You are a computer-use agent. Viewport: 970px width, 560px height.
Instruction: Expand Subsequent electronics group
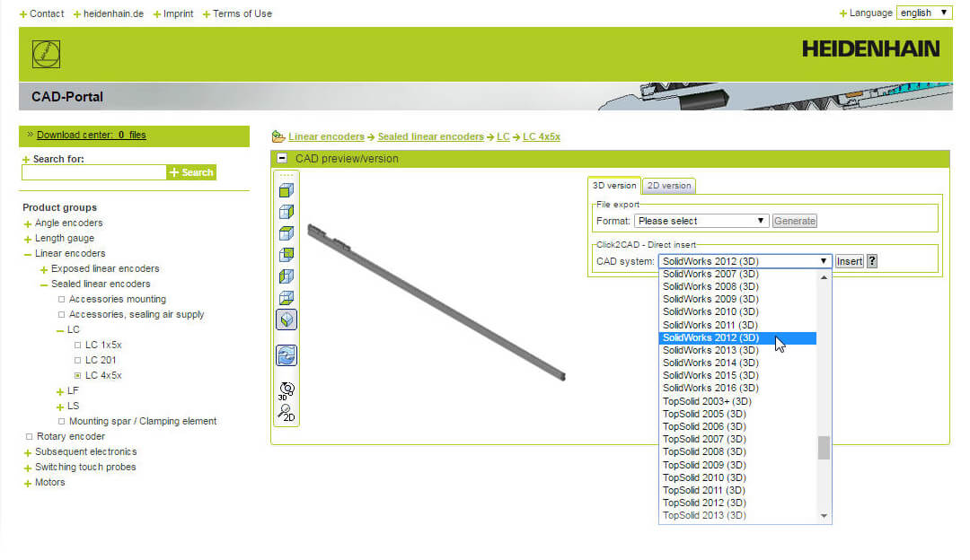click(27, 452)
